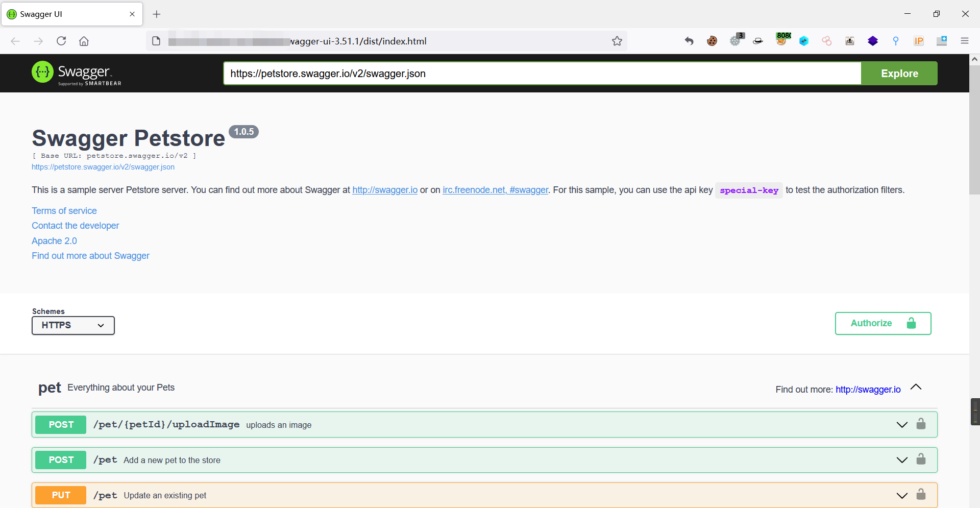Click the gray folder-plus extension icon
The image size is (980, 508).
click(x=942, y=41)
